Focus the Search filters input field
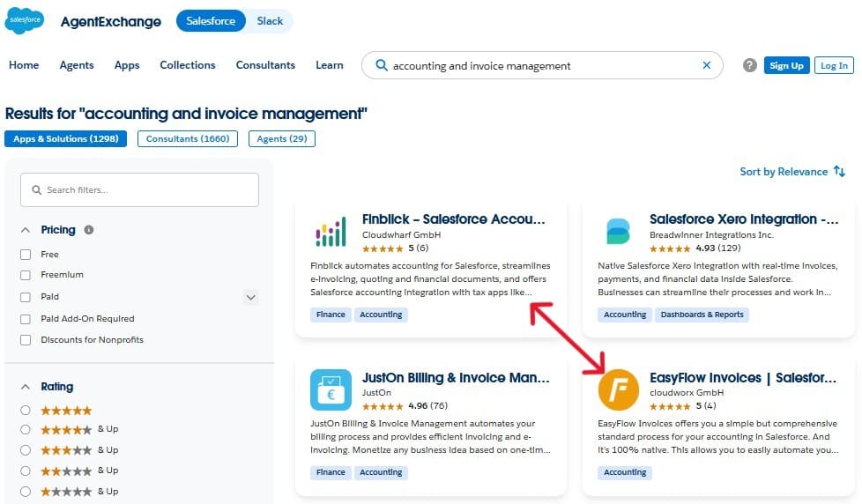The height and width of the screenshot is (504, 862). tap(139, 189)
